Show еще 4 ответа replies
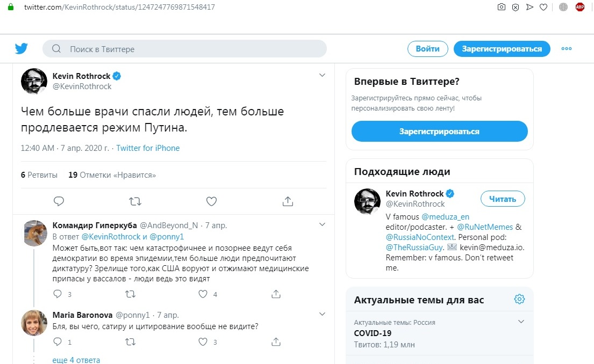Image resolution: width=594 pixels, height=364 pixels. 76,360
